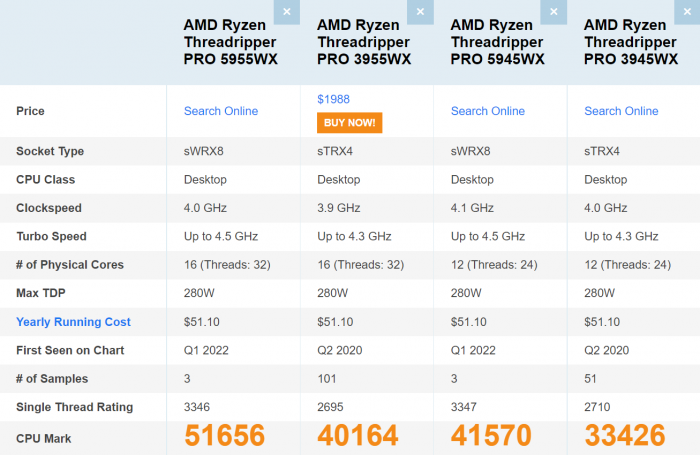The image size is (700, 455).
Task: Click the 40164 CPU Mark score
Action: (358, 436)
